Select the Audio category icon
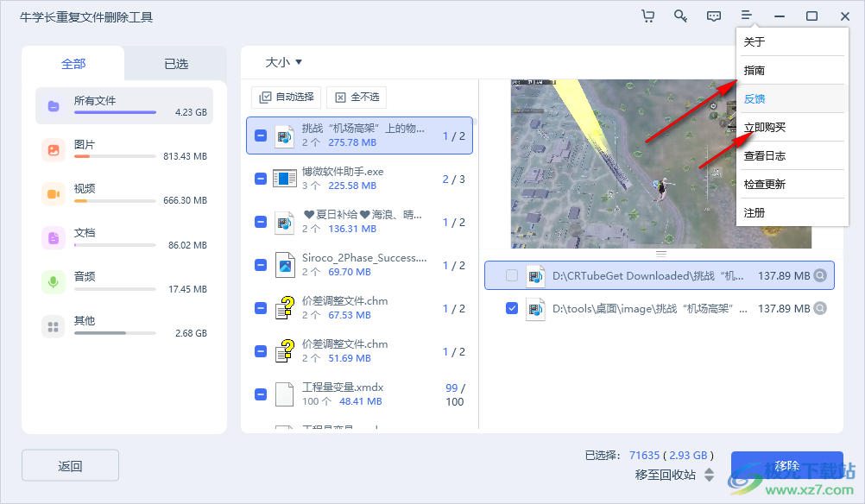865x504 pixels. [x=54, y=282]
